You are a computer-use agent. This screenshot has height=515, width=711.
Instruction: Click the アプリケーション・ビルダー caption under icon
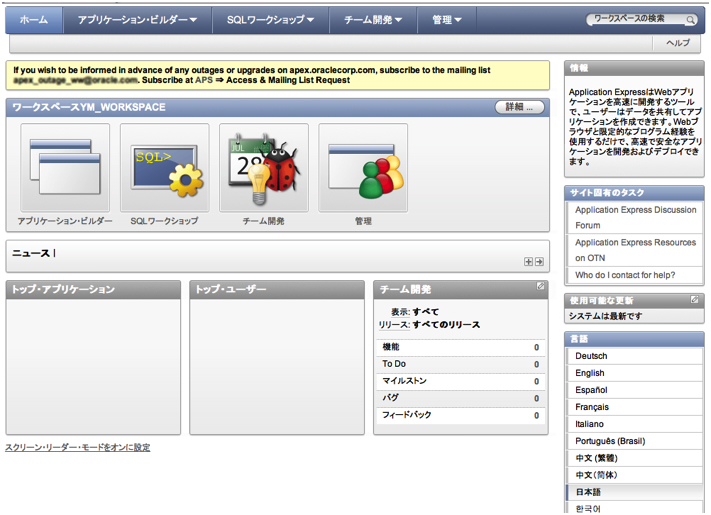65,221
